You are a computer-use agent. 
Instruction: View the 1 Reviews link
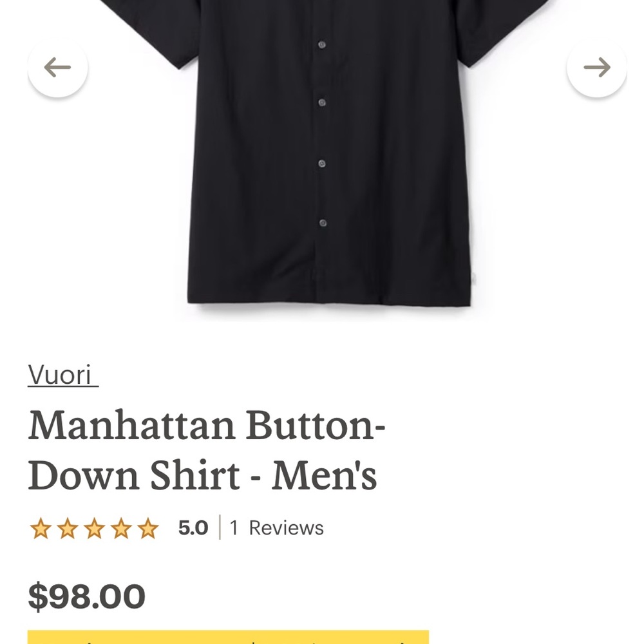[x=276, y=528]
